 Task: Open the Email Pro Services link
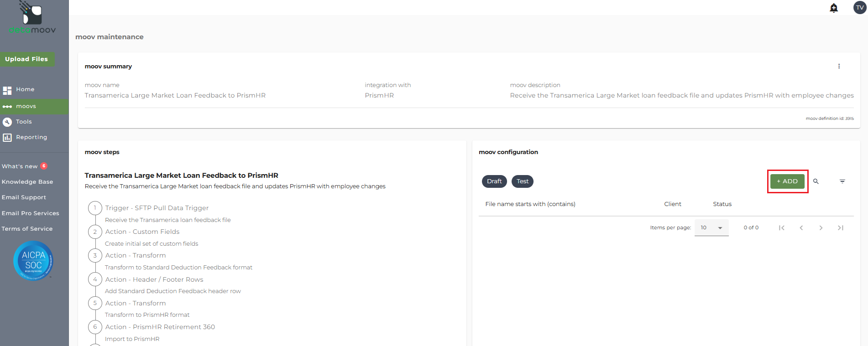31,213
